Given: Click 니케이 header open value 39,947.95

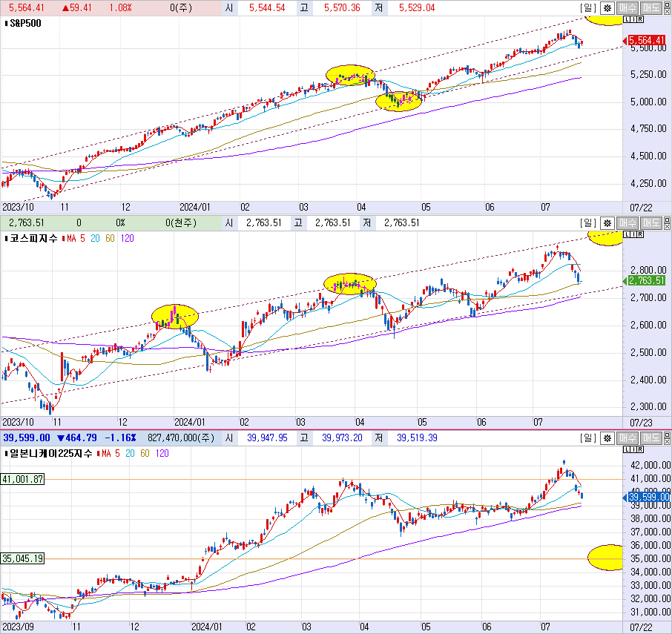Looking at the screenshot, I should click(x=267, y=437).
